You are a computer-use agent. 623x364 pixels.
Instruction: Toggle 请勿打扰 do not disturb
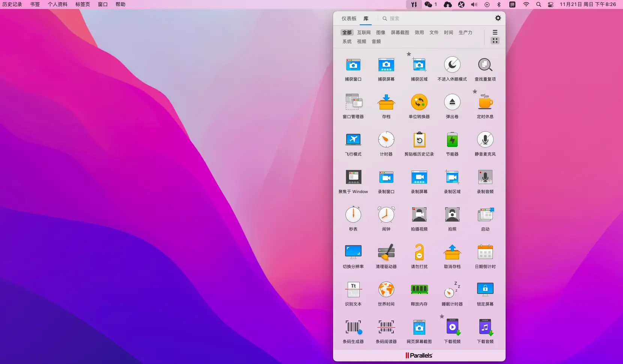coord(419,253)
